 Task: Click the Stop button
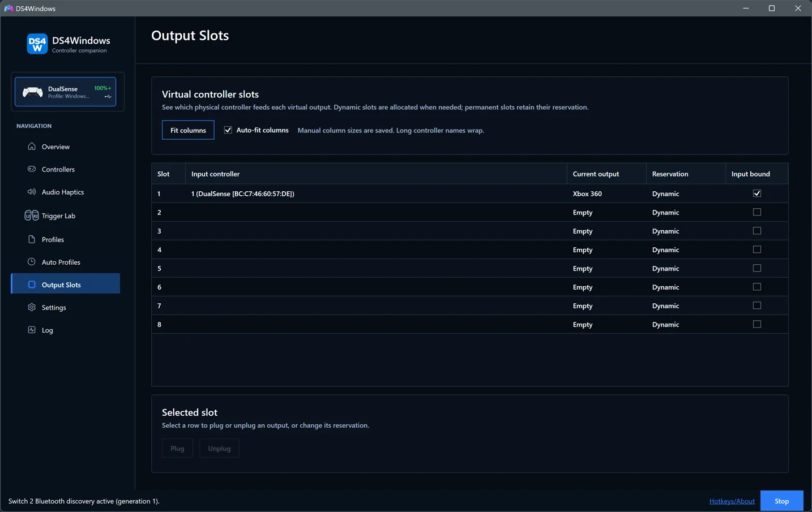781,501
